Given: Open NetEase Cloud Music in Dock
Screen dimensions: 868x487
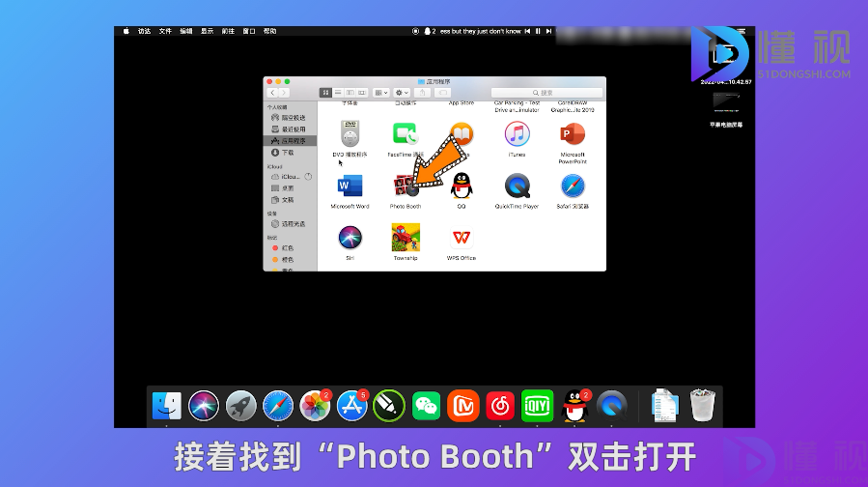Looking at the screenshot, I should (x=500, y=406).
